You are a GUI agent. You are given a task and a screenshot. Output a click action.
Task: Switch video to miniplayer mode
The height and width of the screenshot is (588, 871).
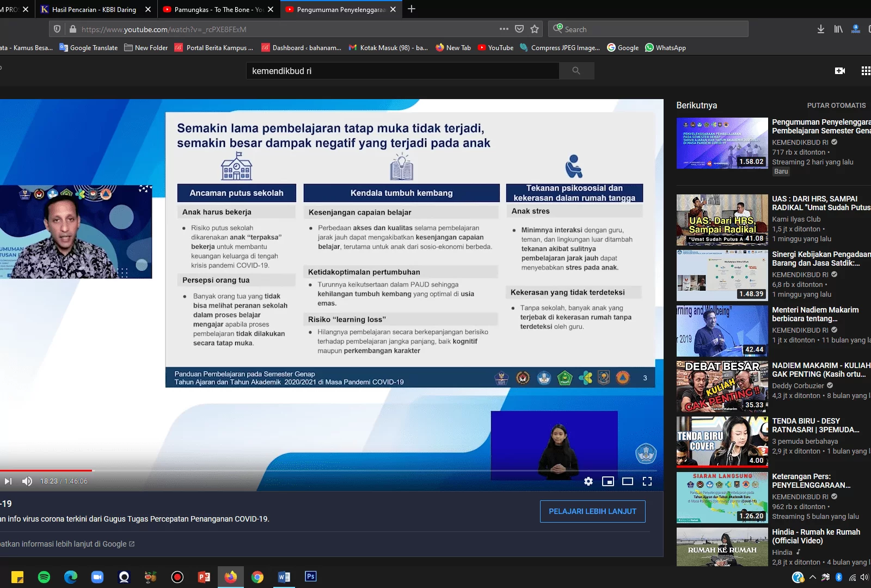click(x=608, y=481)
